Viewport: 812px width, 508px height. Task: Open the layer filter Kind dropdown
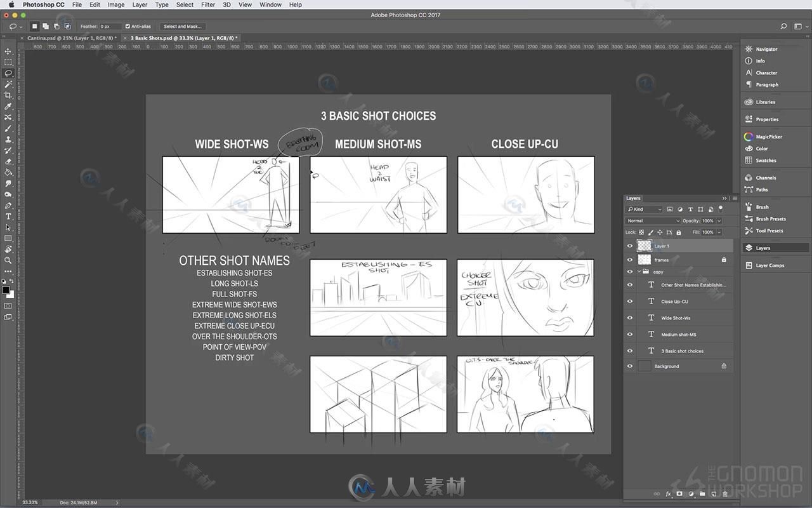[644, 209]
